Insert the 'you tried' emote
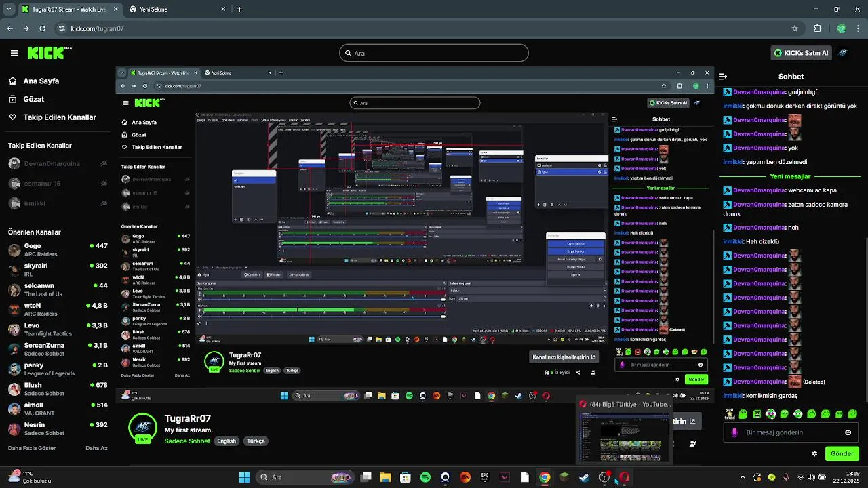The height and width of the screenshot is (488, 868). (730, 413)
